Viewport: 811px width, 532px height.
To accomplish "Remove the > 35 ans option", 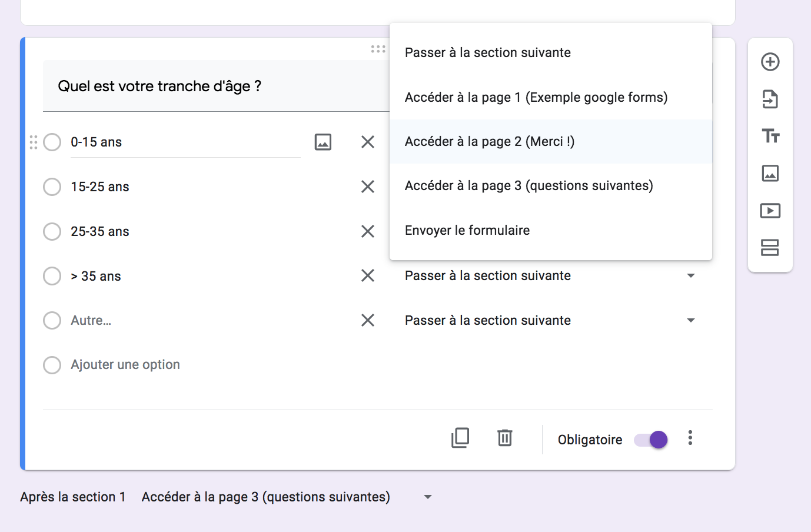I will [368, 275].
